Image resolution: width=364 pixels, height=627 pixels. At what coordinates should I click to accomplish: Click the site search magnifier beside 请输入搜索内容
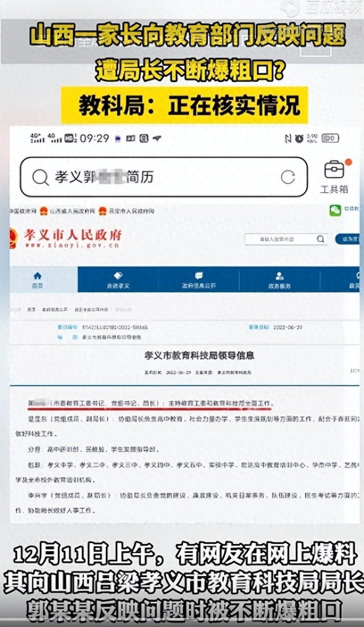320,239
